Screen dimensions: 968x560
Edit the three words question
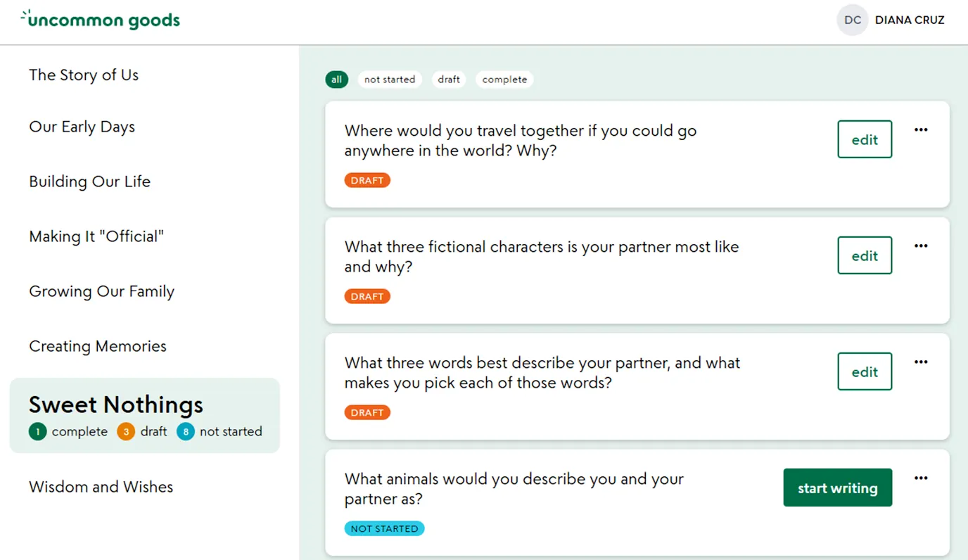[865, 371]
